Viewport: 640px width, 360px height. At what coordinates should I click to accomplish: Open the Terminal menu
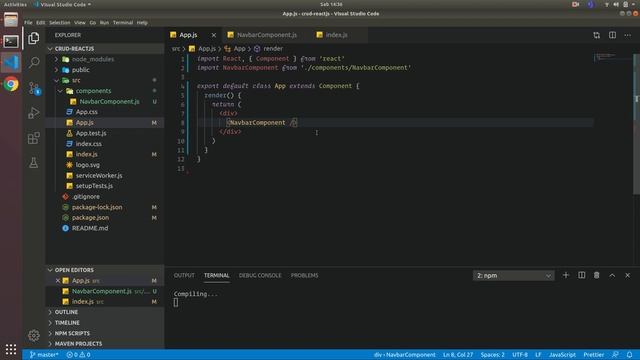click(x=123, y=23)
